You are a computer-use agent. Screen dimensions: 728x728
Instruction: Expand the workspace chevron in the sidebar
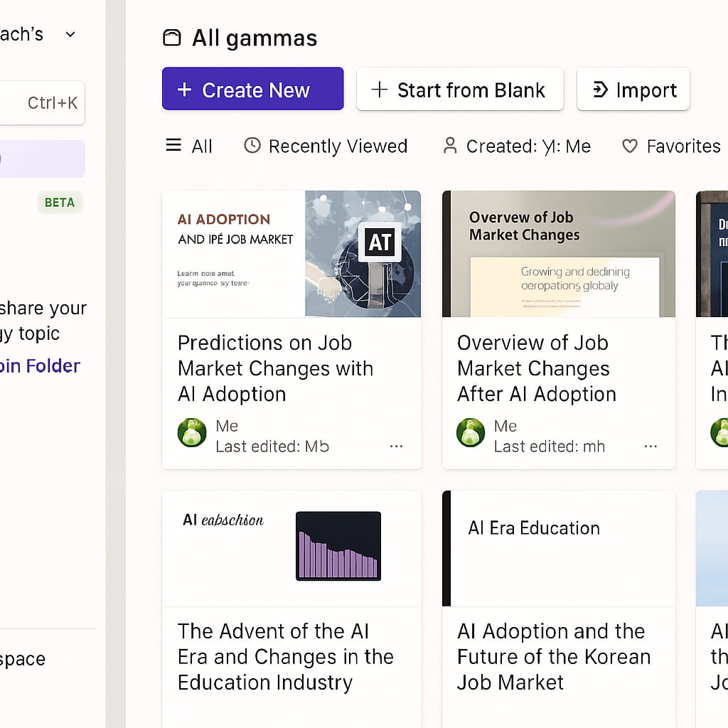(x=69, y=33)
